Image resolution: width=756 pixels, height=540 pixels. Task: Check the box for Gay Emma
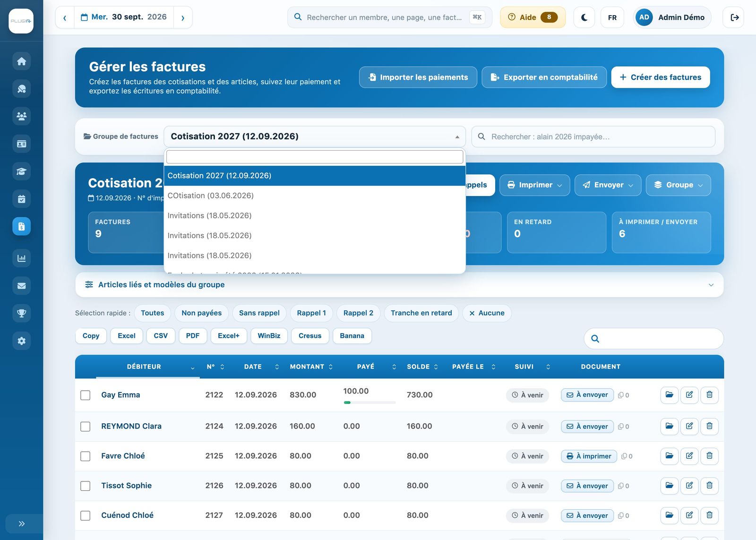[x=85, y=395]
